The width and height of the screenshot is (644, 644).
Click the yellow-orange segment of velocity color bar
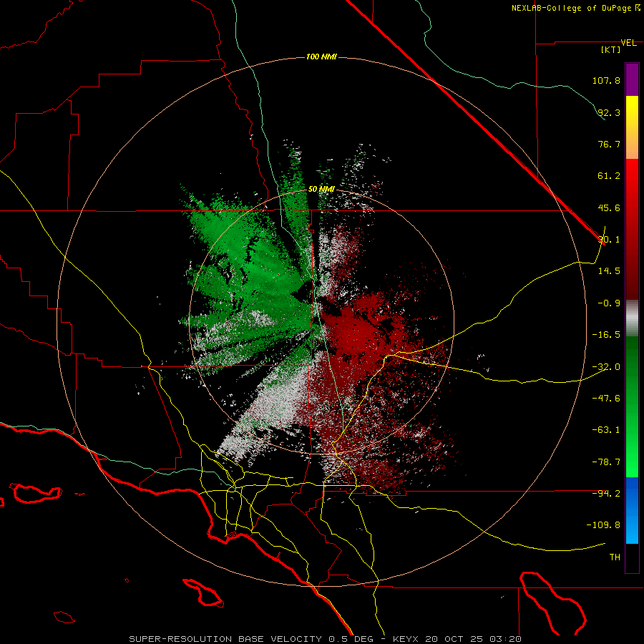tap(632, 127)
